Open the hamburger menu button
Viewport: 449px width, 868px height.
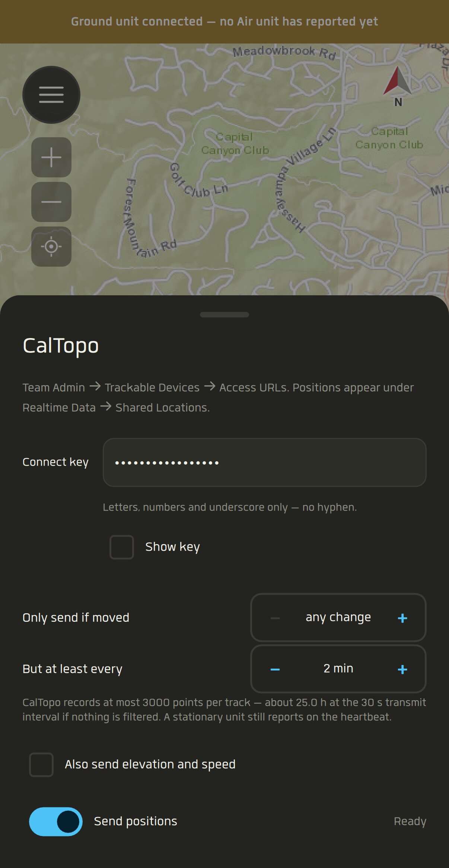(51, 95)
